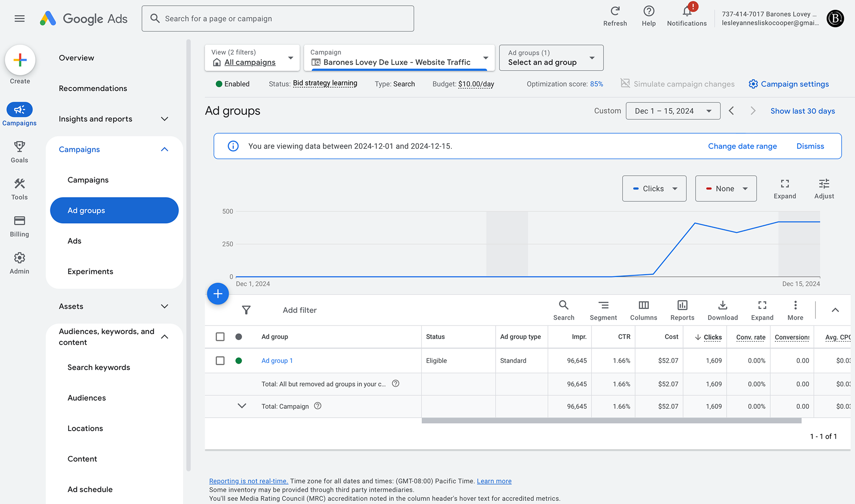855x504 pixels.
Task: Open the Clicks metric dropdown
Action: pyautogui.click(x=654, y=188)
